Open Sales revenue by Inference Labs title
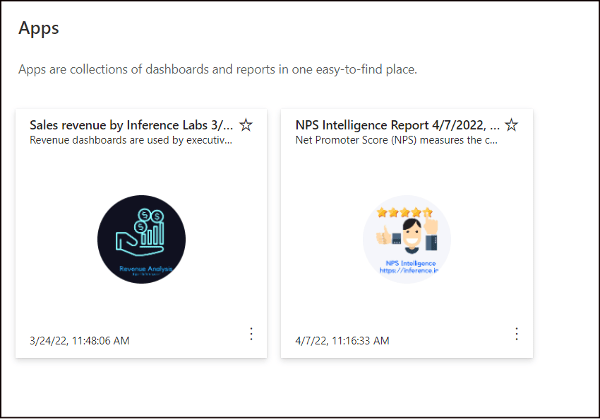 coord(131,125)
